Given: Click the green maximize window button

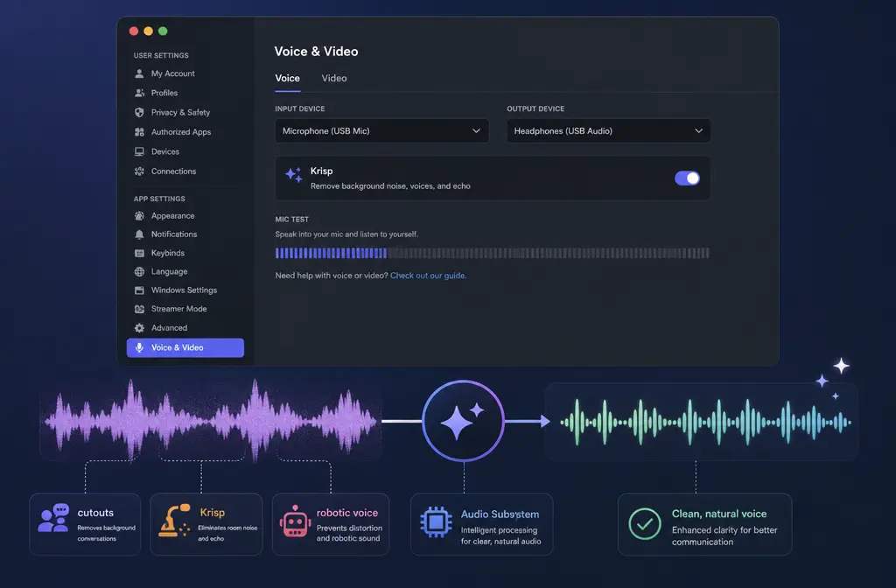Looking at the screenshot, I should [x=163, y=31].
